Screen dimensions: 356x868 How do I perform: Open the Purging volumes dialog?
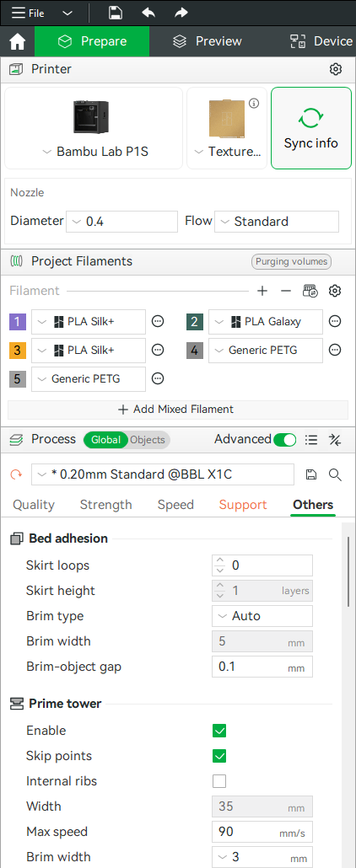291,261
